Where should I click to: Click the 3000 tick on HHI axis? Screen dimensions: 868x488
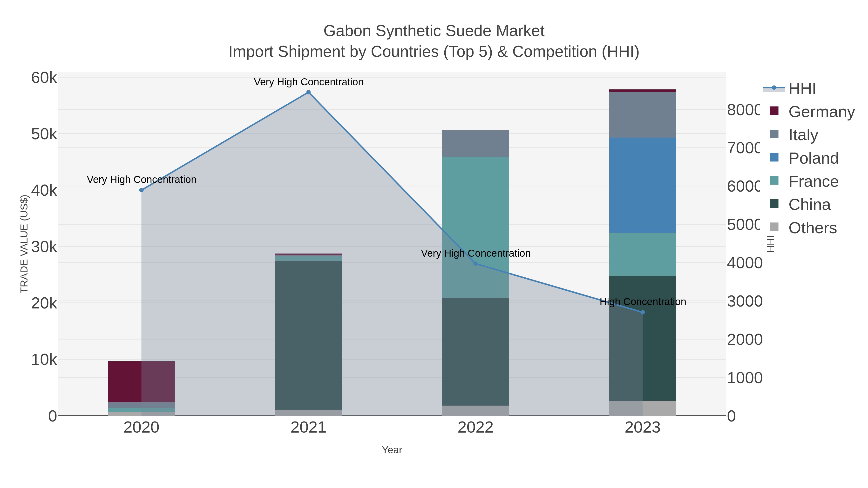(x=745, y=301)
